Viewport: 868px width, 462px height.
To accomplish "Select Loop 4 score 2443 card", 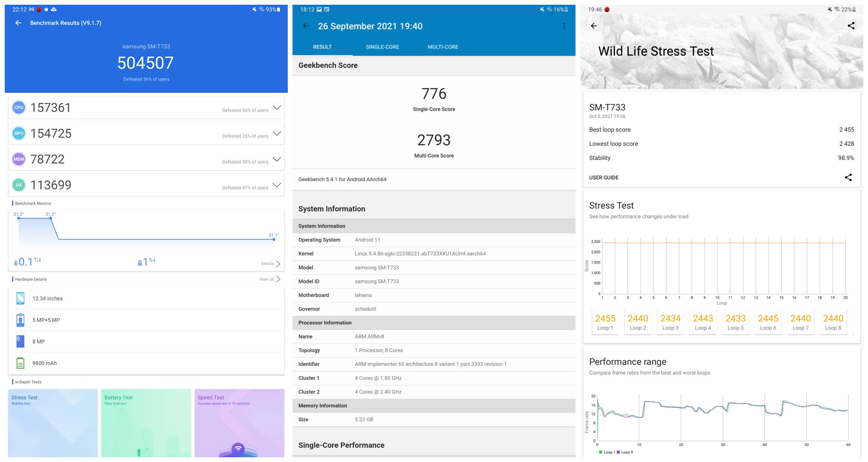I will [703, 322].
